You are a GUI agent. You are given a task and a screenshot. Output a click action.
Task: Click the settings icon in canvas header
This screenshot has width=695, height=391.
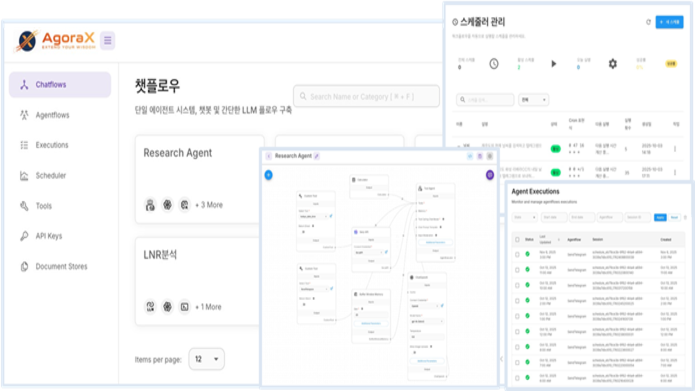pyautogui.click(x=490, y=156)
